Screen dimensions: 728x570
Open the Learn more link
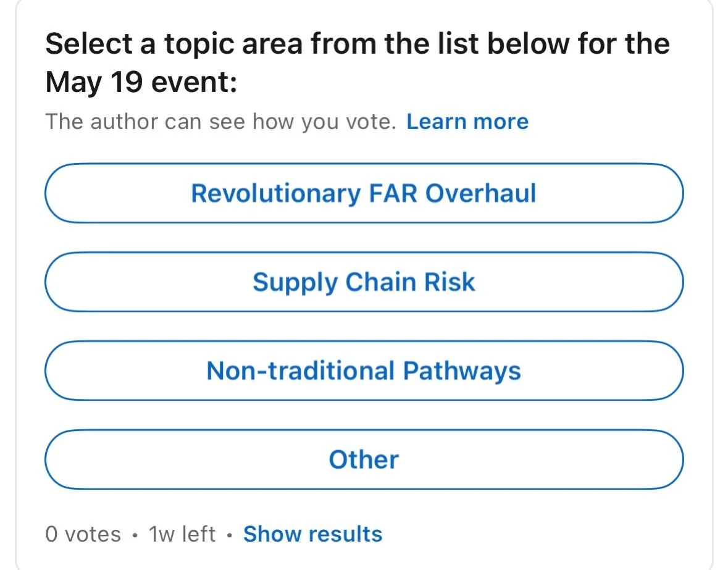tap(467, 122)
